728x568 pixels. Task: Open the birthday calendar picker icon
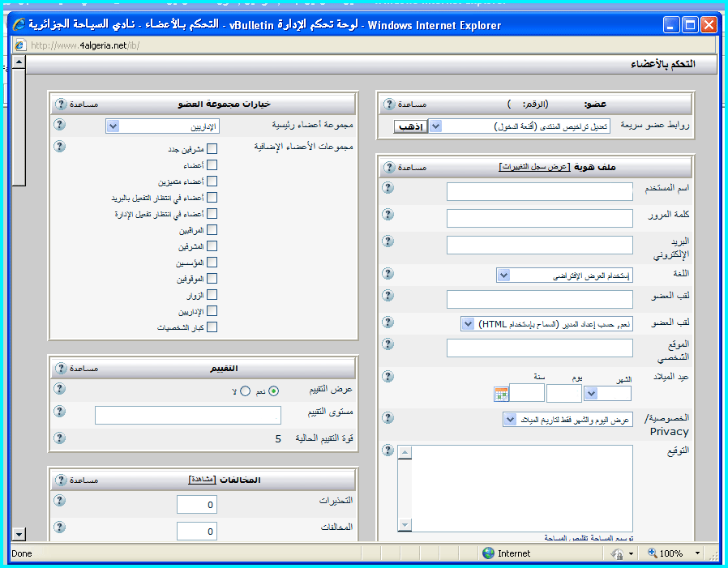point(501,393)
